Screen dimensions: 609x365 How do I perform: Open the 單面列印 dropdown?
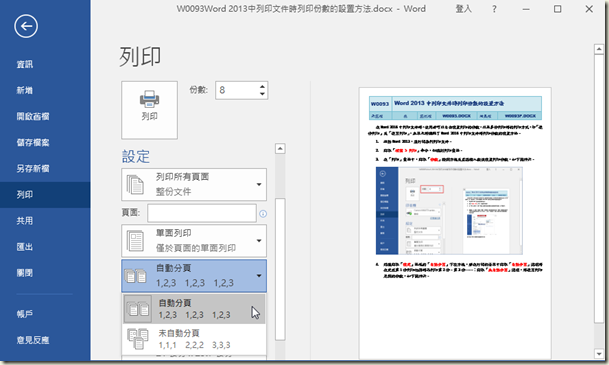(x=194, y=241)
